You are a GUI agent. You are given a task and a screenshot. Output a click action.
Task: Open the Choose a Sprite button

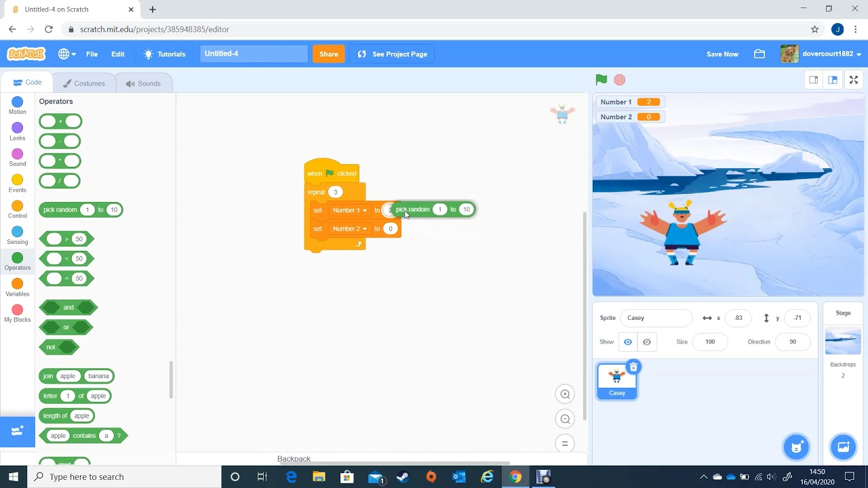[x=797, y=447]
